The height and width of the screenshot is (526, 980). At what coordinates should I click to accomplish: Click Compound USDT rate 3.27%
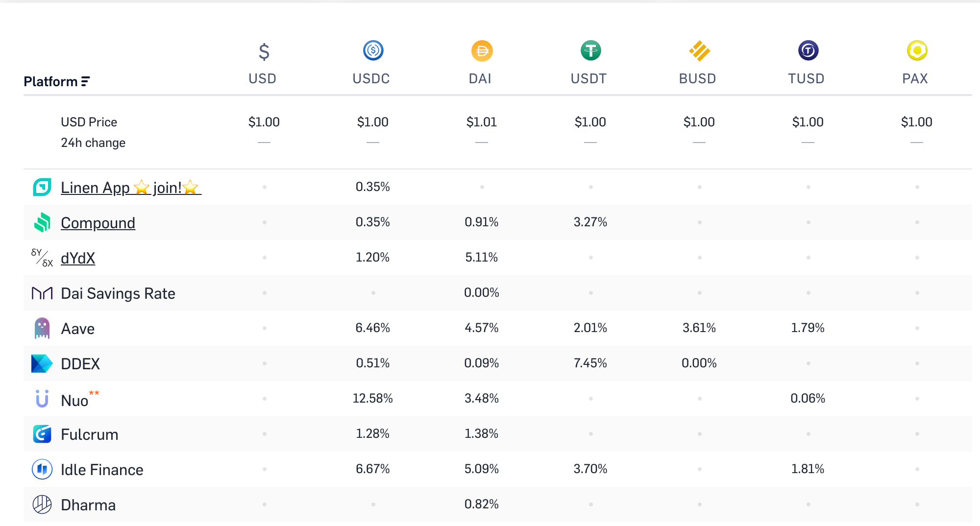point(590,222)
